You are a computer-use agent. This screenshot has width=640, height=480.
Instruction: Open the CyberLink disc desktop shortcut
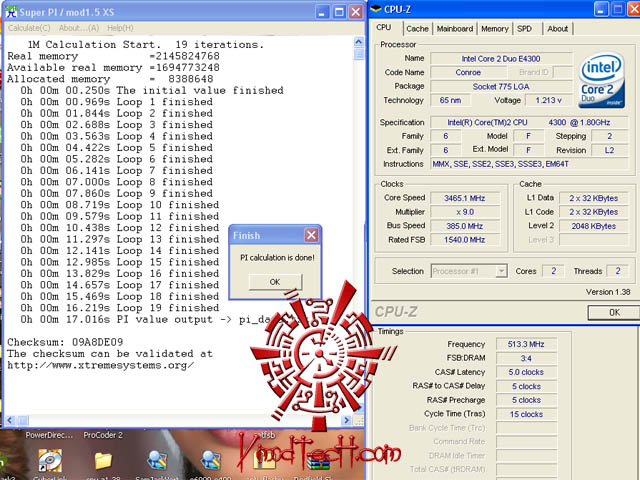coord(50,460)
